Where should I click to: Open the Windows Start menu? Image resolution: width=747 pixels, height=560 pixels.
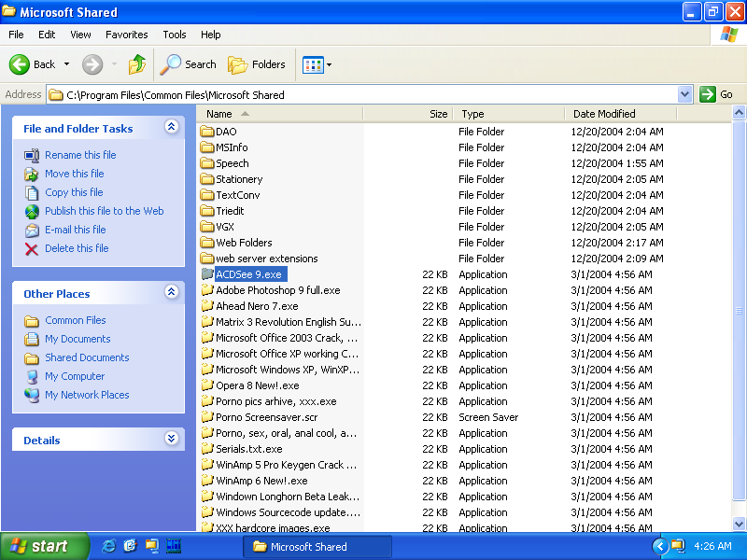tap(44, 546)
